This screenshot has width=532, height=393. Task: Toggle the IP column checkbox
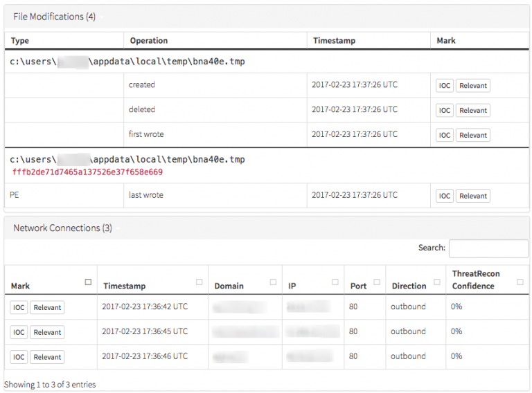coord(335,282)
